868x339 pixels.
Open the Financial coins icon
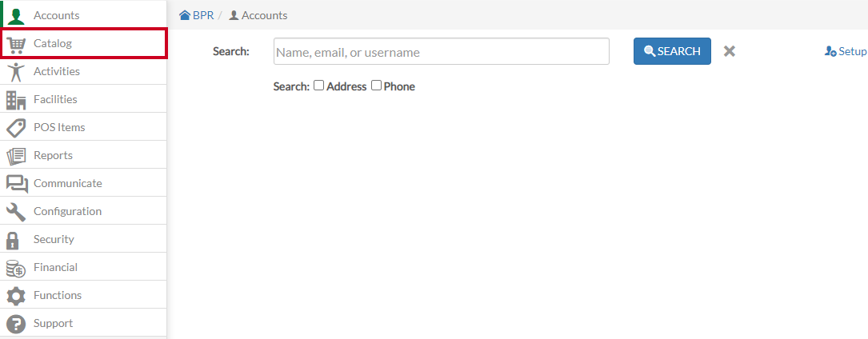(x=16, y=268)
